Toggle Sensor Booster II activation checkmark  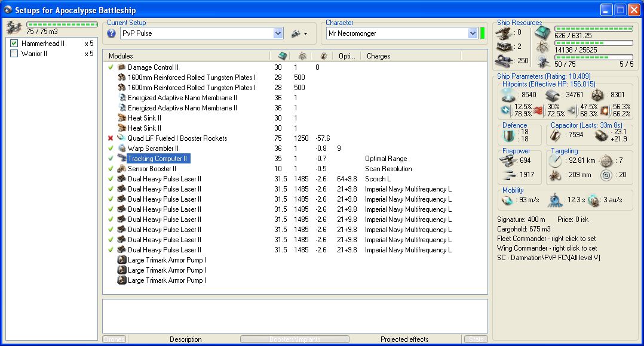coord(111,168)
